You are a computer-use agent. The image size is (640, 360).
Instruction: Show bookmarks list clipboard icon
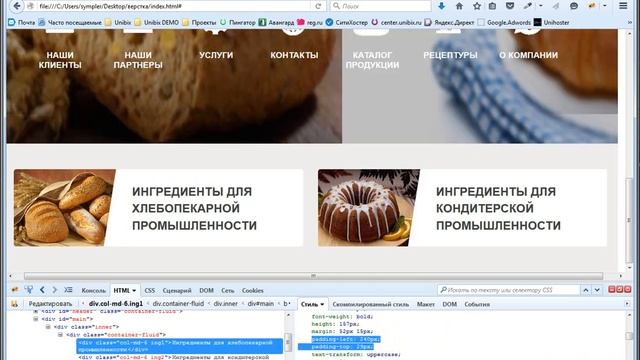point(492,6)
